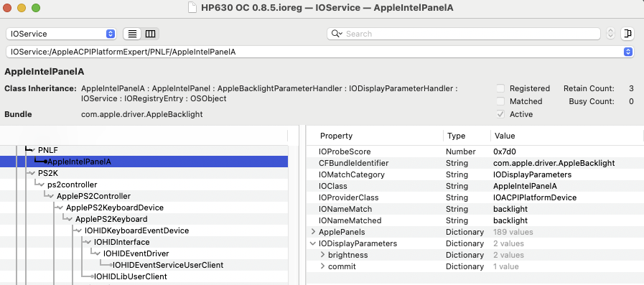Open the IOService plane dropdown

pos(61,34)
